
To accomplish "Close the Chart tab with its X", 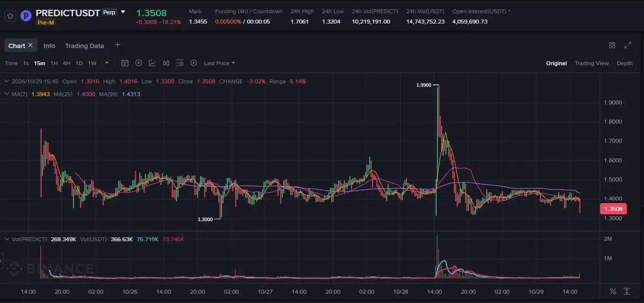I will [30, 45].
